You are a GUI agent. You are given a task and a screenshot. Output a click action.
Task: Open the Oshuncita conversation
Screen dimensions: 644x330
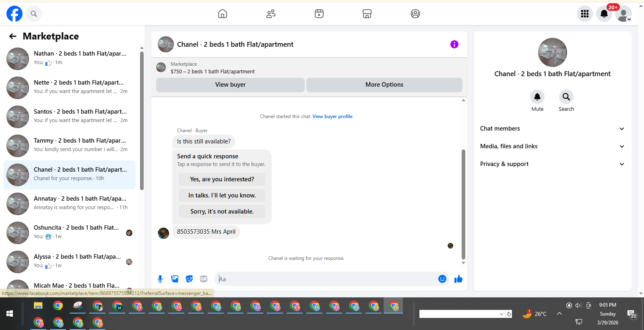pos(69,233)
